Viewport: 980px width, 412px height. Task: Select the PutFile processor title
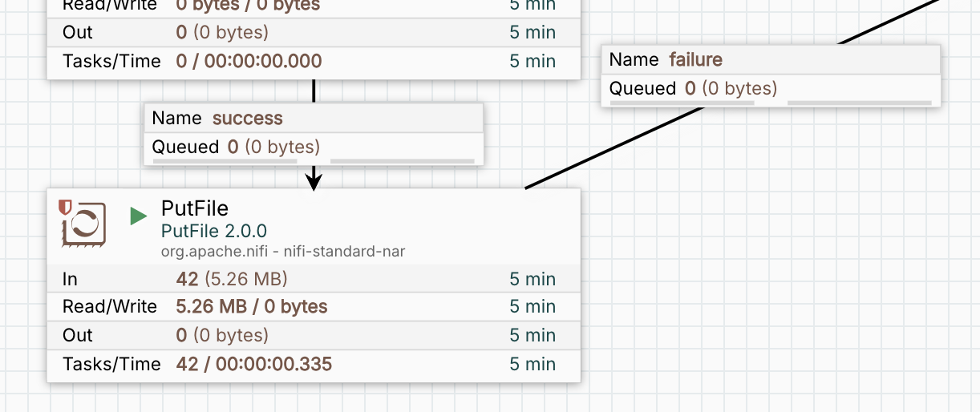[x=195, y=208]
